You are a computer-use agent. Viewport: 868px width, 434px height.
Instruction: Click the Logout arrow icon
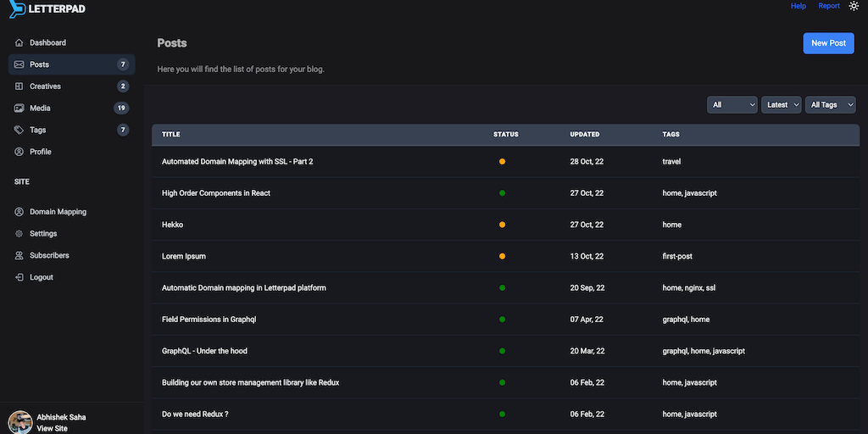tap(19, 277)
